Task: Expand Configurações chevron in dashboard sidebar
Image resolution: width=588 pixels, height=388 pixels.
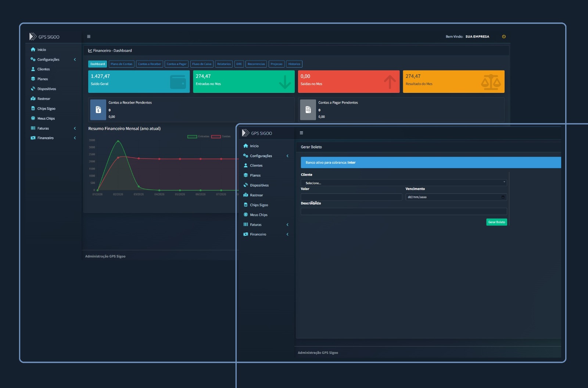Action: [75, 59]
